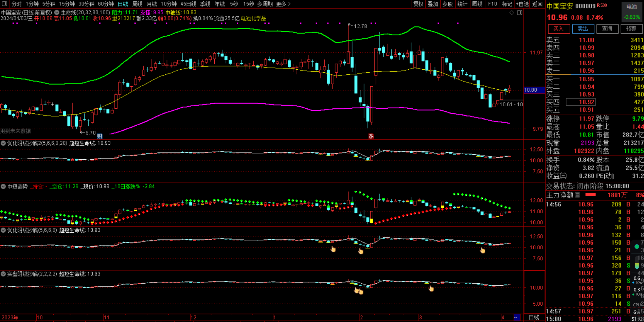The image size is (644, 322).
Task: Click the 叠加 overlay button
Action: coord(433,4)
